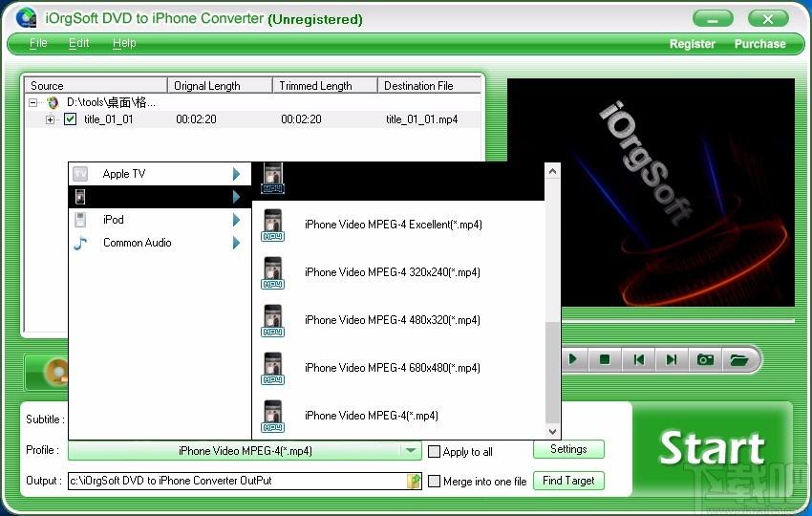Viewport: 812px width, 516px height.
Task: Take a snapshot with the camera icon
Action: click(705, 359)
